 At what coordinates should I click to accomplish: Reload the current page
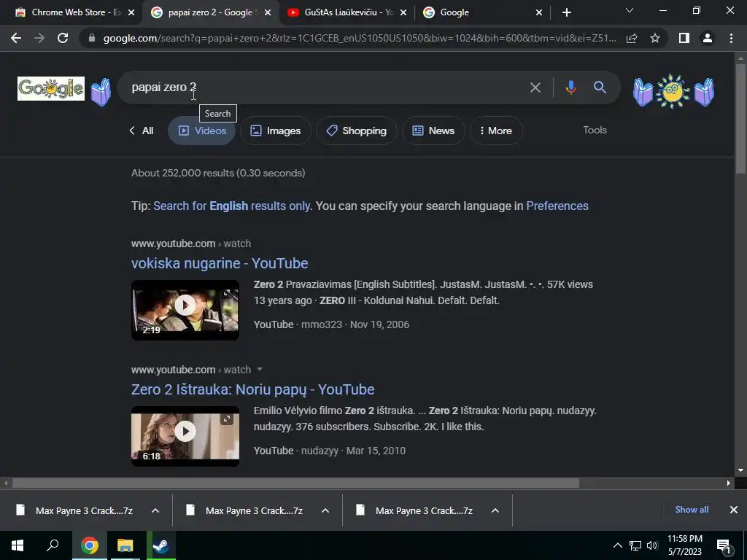point(63,38)
